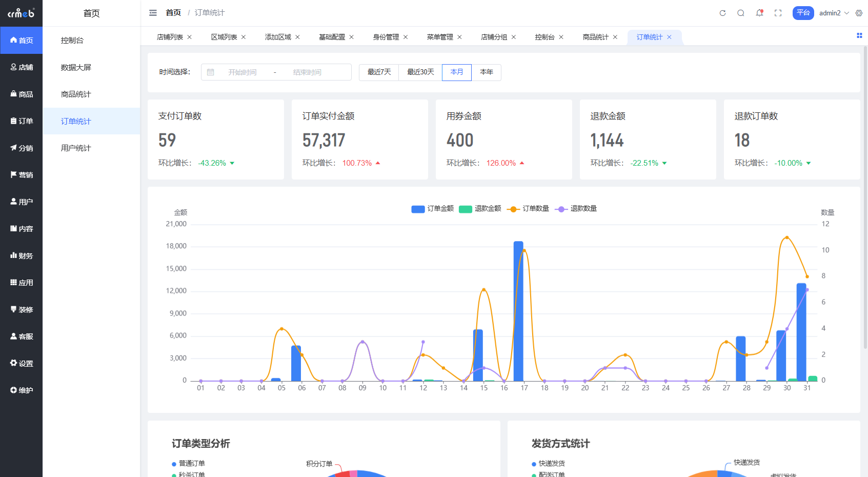The image size is (868, 477).
Task: Open 用户统计 in the submenu
Action: tap(76, 148)
